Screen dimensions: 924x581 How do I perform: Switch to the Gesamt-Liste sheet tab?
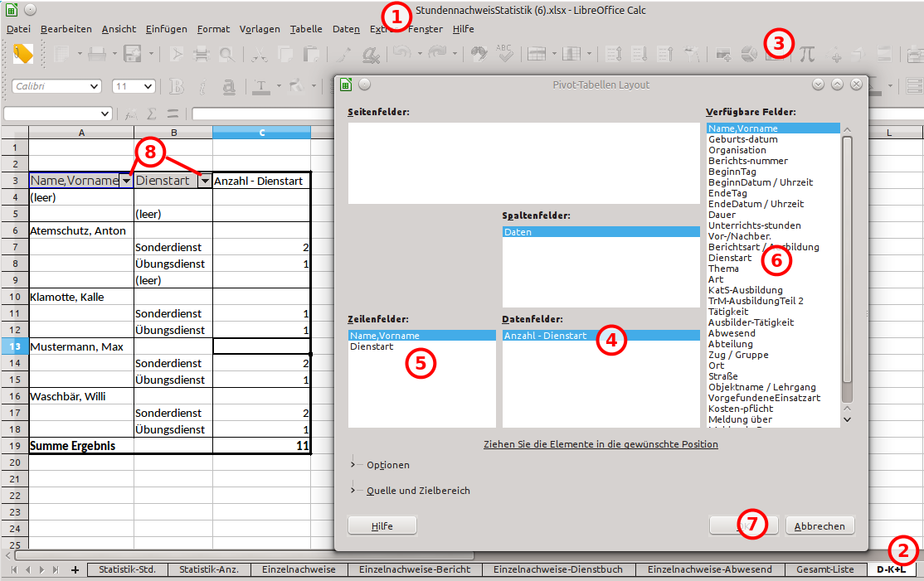click(824, 569)
